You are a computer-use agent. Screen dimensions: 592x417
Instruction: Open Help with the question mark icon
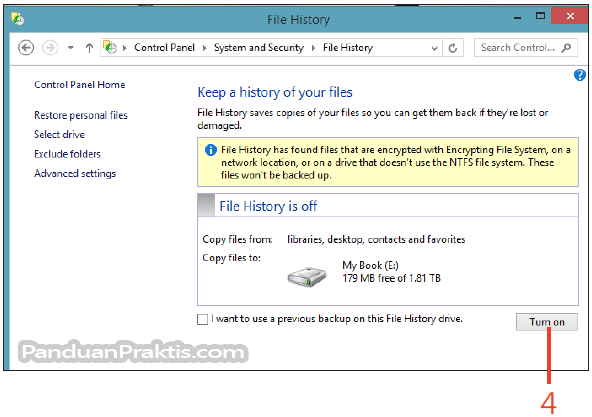pyautogui.click(x=580, y=75)
